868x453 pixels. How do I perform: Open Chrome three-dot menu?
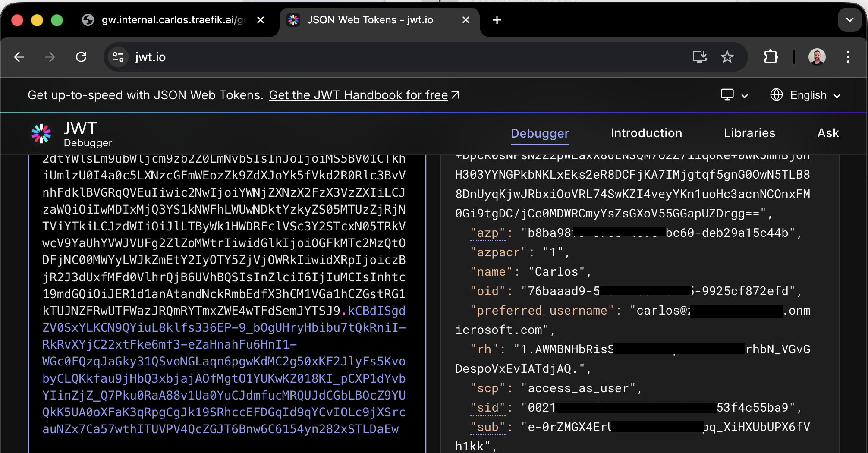pos(848,57)
